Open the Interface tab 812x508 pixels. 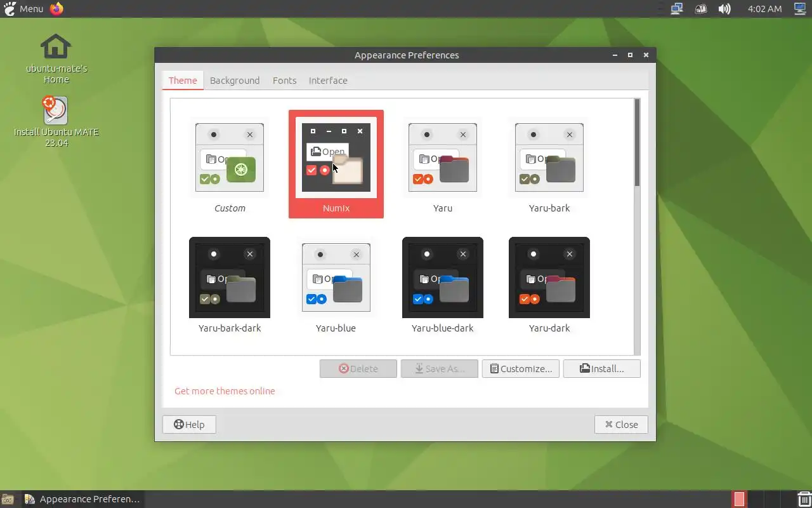click(x=328, y=81)
